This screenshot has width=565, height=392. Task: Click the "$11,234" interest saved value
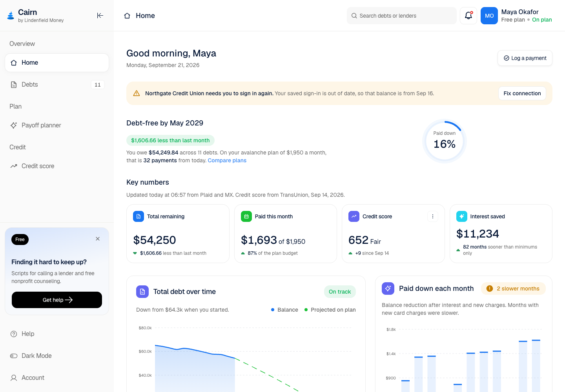[x=478, y=234]
